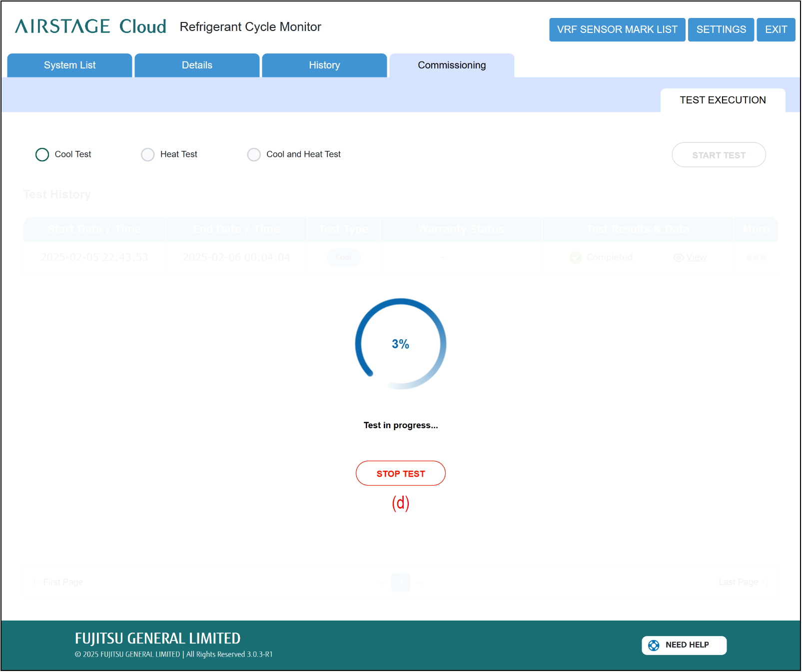This screenshot has width=802, height=672.
Task: Click the 3% circular progress indicator
Action: pyautogui.click(x=400, y=344)
